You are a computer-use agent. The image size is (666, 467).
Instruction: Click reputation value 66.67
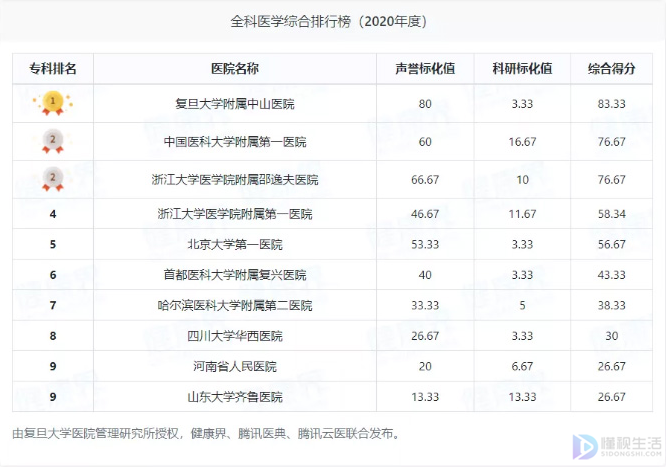pos(425,179)
